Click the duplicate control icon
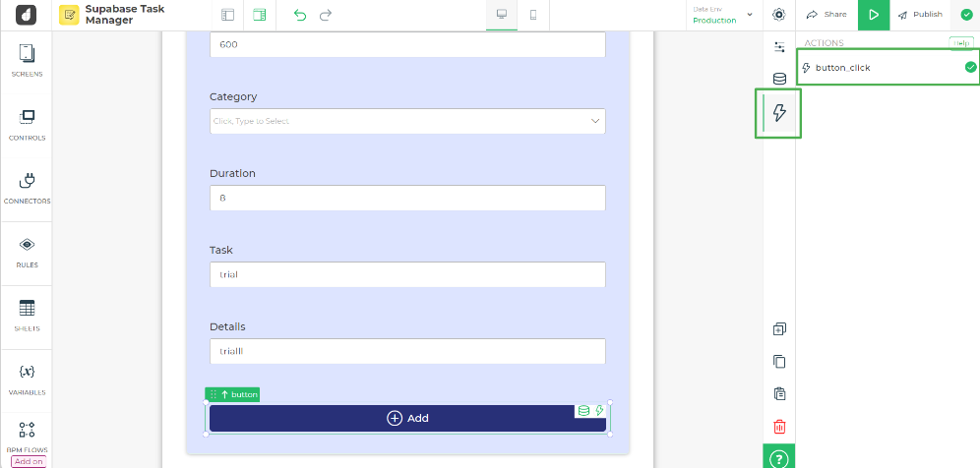Screen dimensions: 980x468 point(779,329)
